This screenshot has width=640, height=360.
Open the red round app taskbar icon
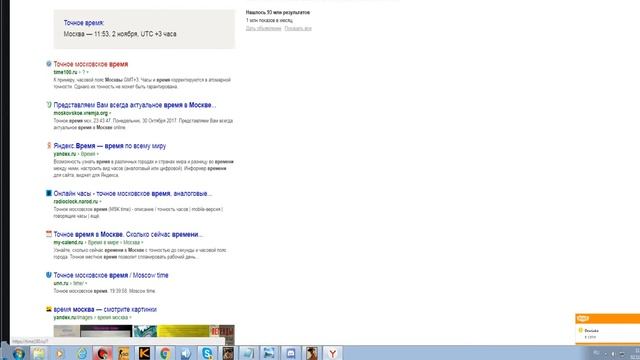click(x=102, y=353)
